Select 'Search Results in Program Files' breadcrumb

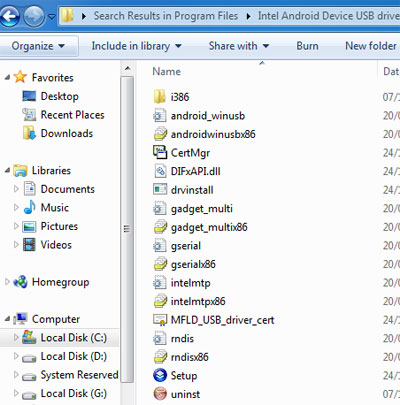click(x=166, y=16)
